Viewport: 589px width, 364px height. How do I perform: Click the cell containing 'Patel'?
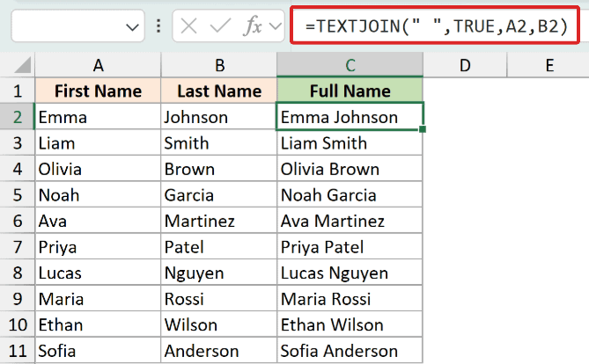(219, 246)
